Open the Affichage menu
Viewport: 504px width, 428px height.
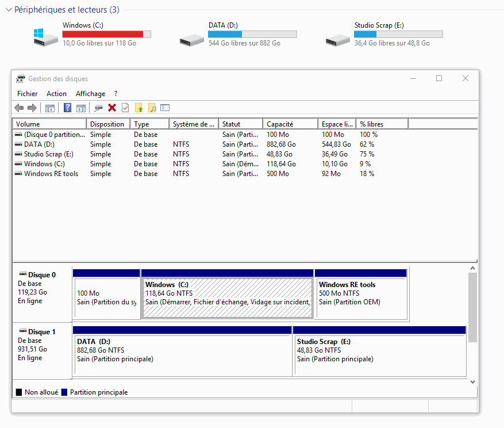point(91,94)
